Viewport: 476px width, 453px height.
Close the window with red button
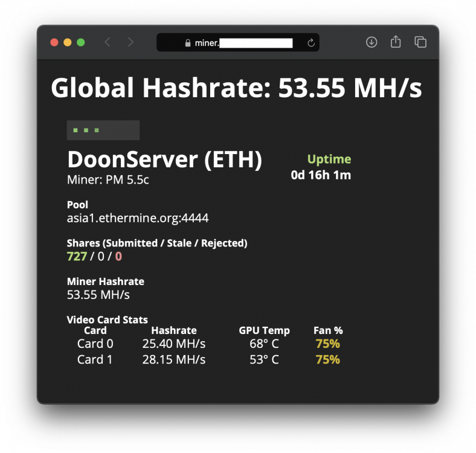pos(54,42)
